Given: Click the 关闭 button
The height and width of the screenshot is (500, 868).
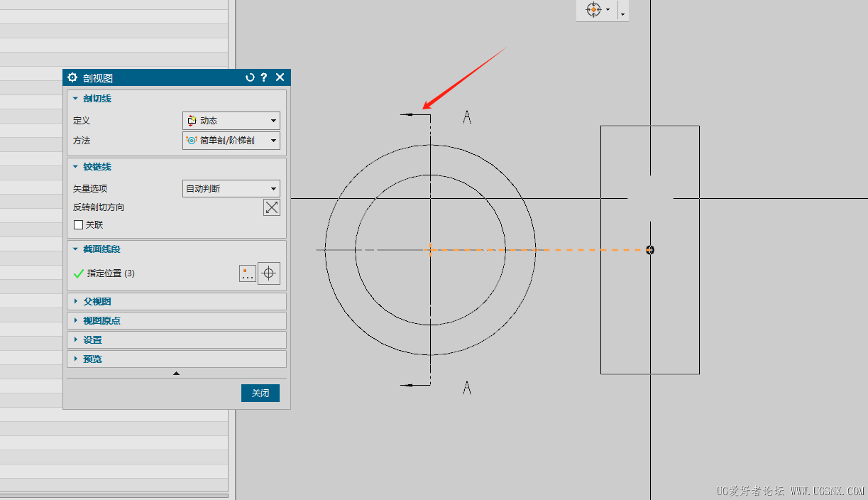Looking at the screenshot, I should coord(260,393).
